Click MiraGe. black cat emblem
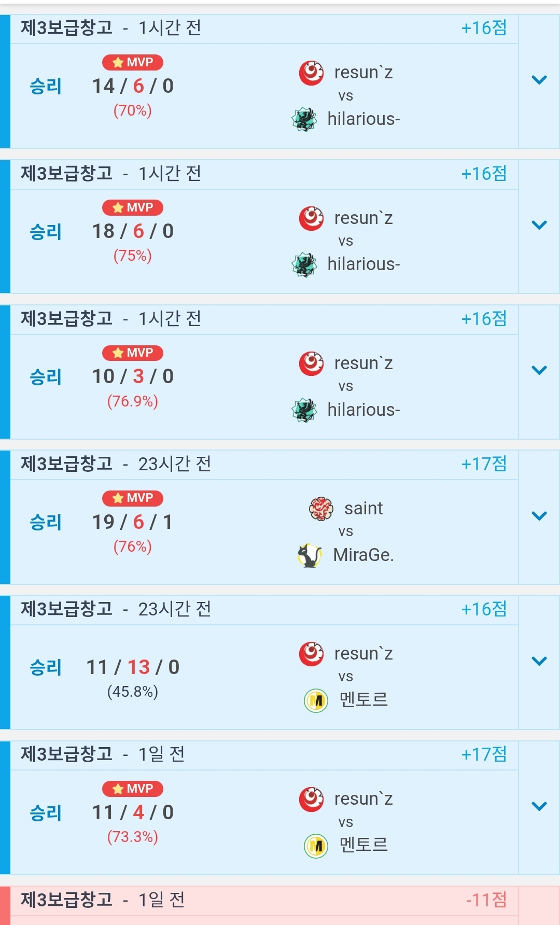Screen dimensions: 560x925 [x=310, y=555]
